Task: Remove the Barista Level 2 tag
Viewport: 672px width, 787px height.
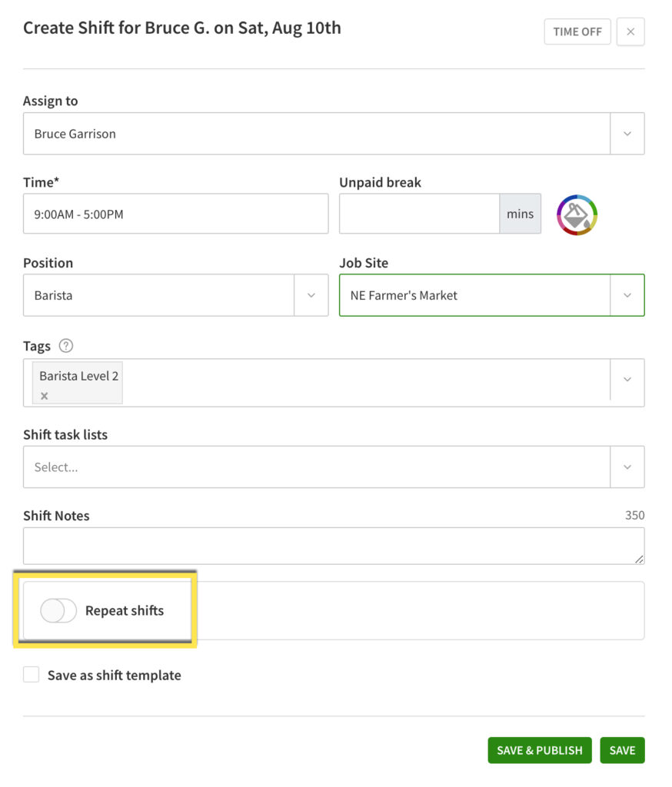Action: point(45,396)
